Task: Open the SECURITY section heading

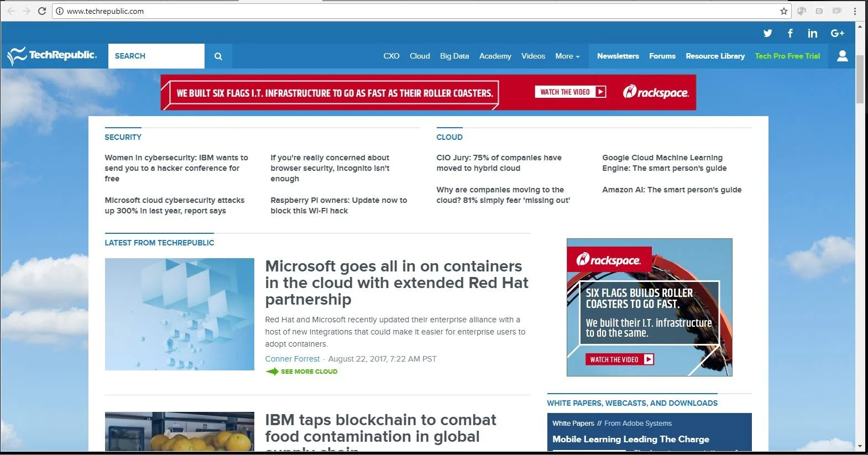Action: coord(123,137)
